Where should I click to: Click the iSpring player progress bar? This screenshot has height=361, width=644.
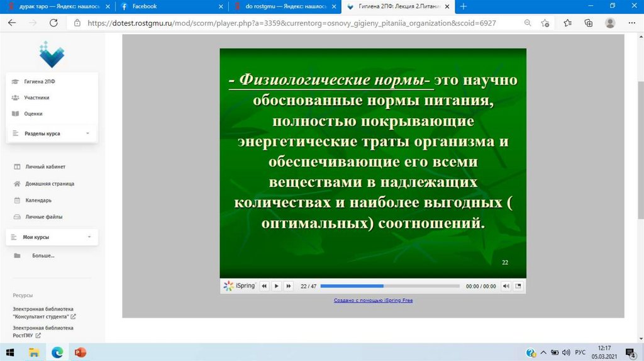click(390, 286)
